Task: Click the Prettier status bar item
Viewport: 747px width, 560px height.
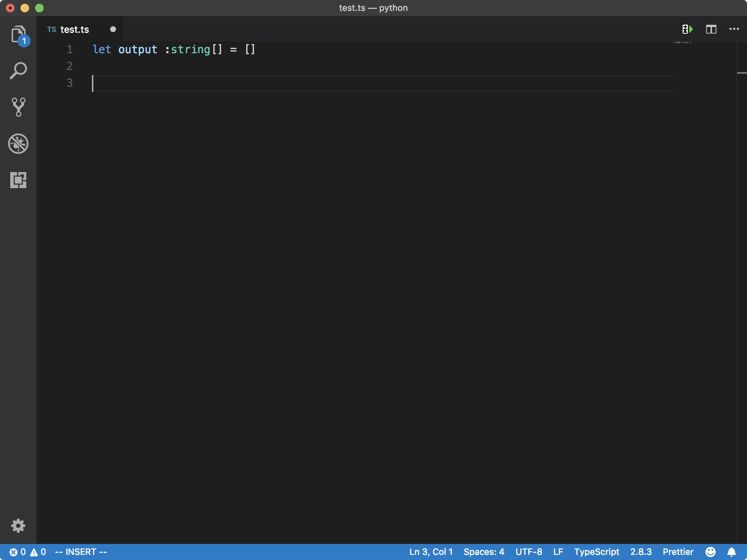Action: pyautogui.click(x=678, y=552)
